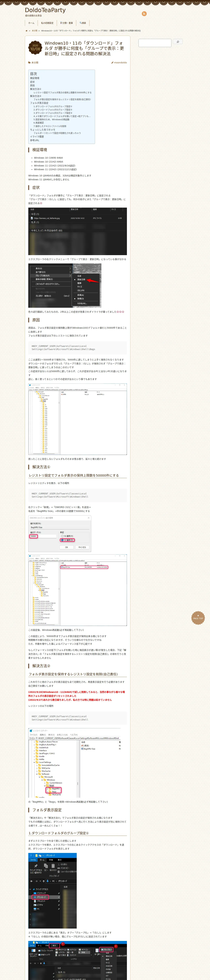Jump to 解決方法② in the table of contents
210x980 pixels.
click(36, 96)
